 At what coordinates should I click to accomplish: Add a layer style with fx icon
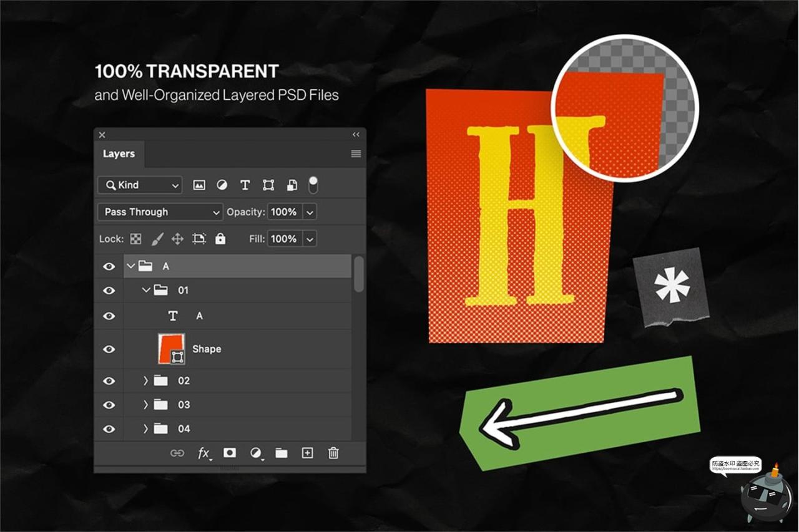pos(204,453)
